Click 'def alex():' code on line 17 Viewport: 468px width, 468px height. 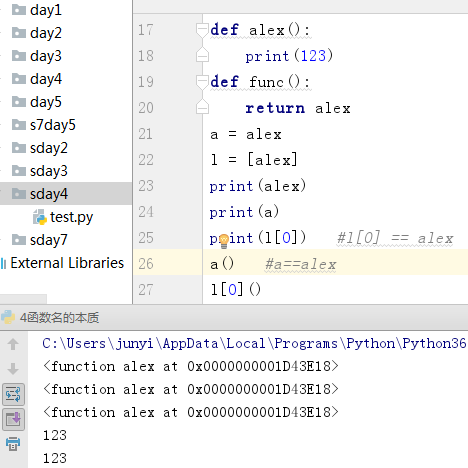[260, 30]
